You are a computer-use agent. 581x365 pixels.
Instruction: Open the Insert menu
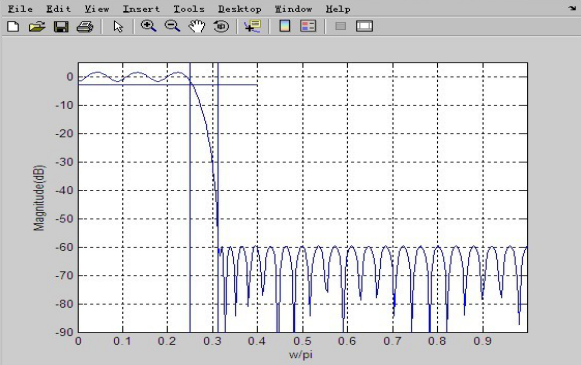point(141,9)
